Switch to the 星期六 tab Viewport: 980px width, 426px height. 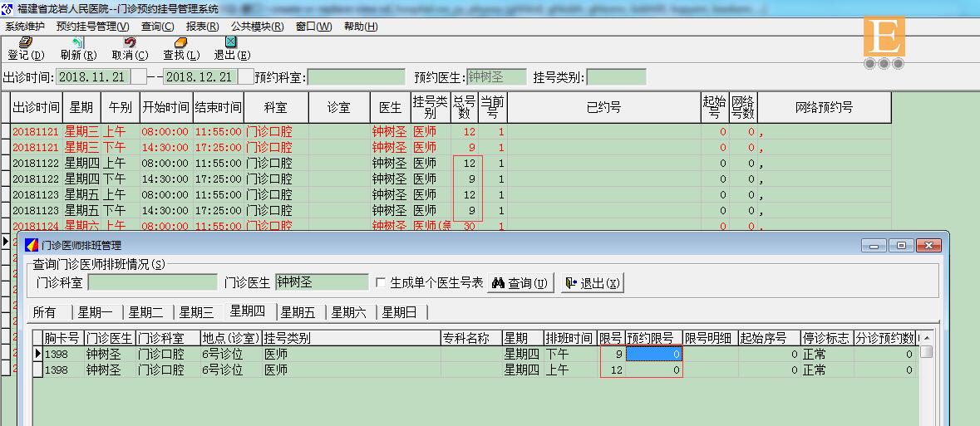(x=349, y=312)
